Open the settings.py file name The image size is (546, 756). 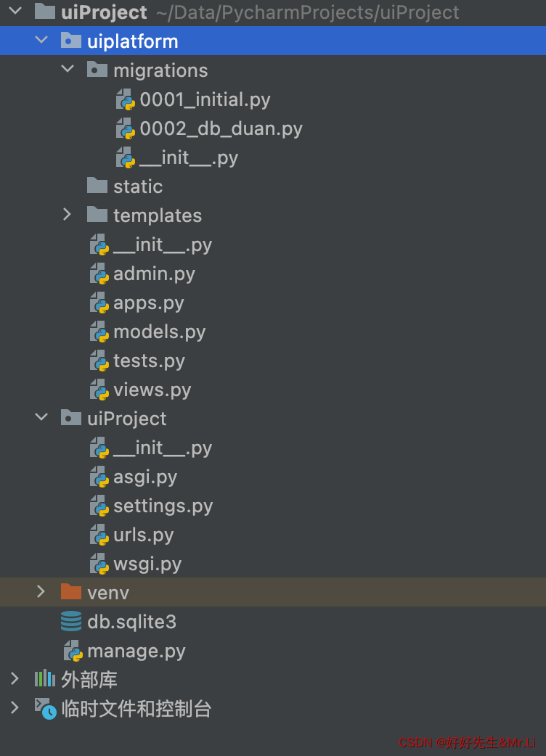coord(163,506)
